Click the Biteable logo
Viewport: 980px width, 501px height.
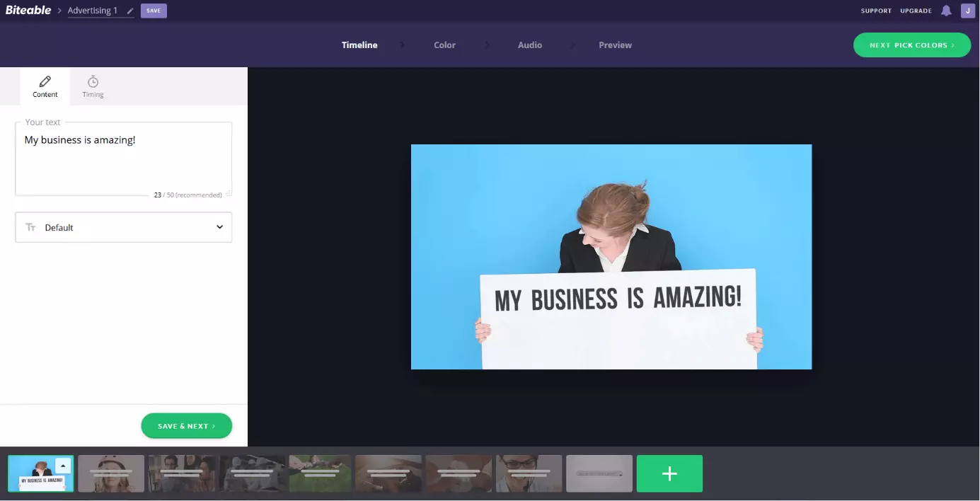click(x=28, y=11)
